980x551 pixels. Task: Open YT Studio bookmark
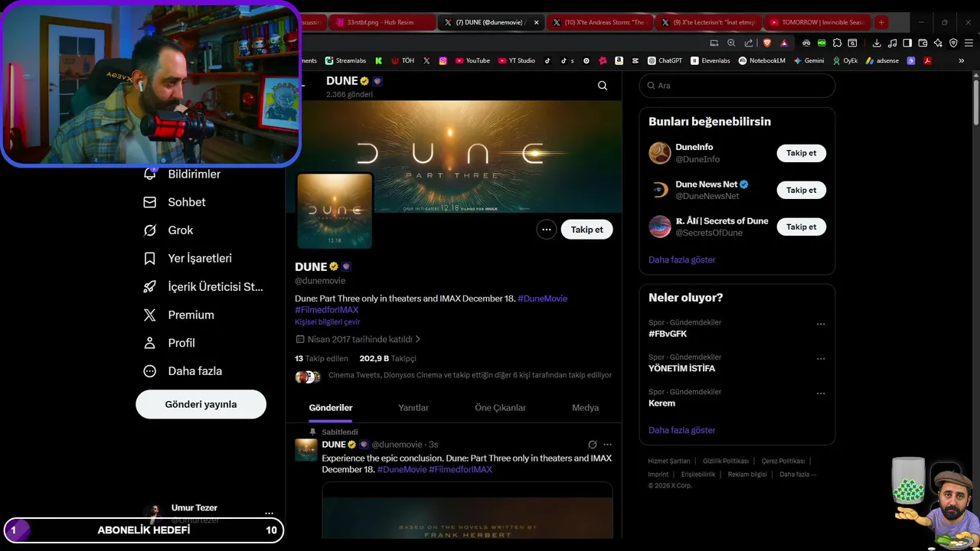(x=517, y=60)
